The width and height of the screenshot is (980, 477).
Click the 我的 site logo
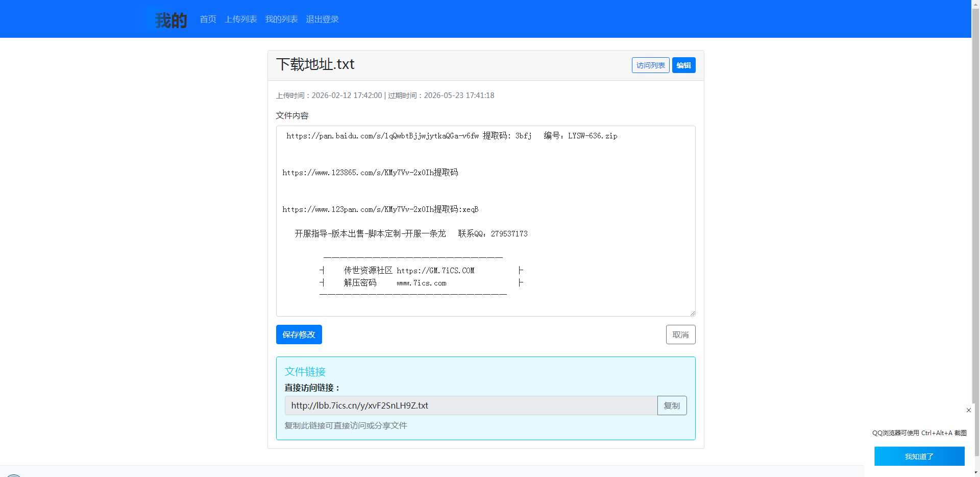(x=170, y=20)
